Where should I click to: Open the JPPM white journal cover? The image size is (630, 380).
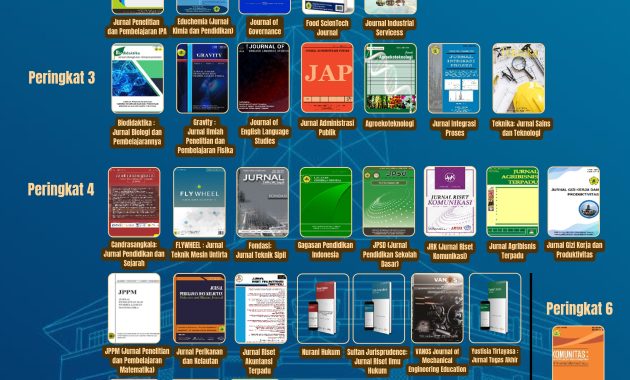(134, 308)
